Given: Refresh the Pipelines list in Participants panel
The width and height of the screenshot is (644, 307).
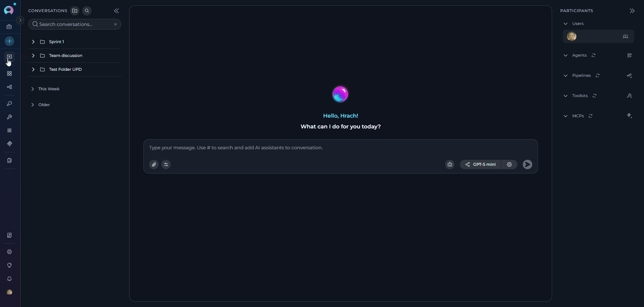Looking at the screenshot, I should pos(597,75).
